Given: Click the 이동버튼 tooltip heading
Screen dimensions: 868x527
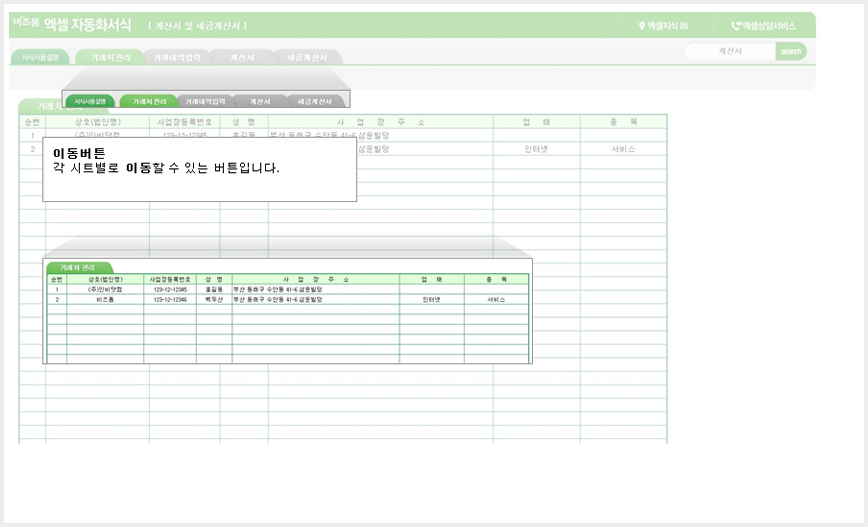Looking at the screenshot, I should [x=79, y=153].
